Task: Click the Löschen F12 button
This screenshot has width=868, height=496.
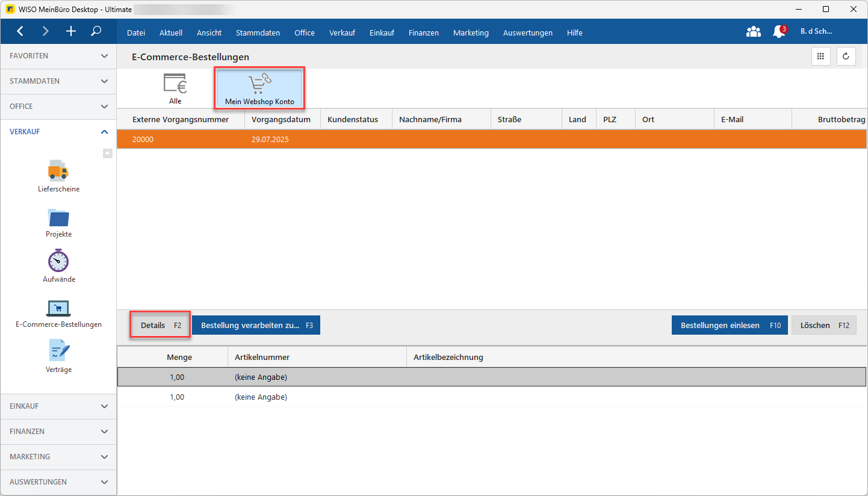Action: click(x=824, y=325)
